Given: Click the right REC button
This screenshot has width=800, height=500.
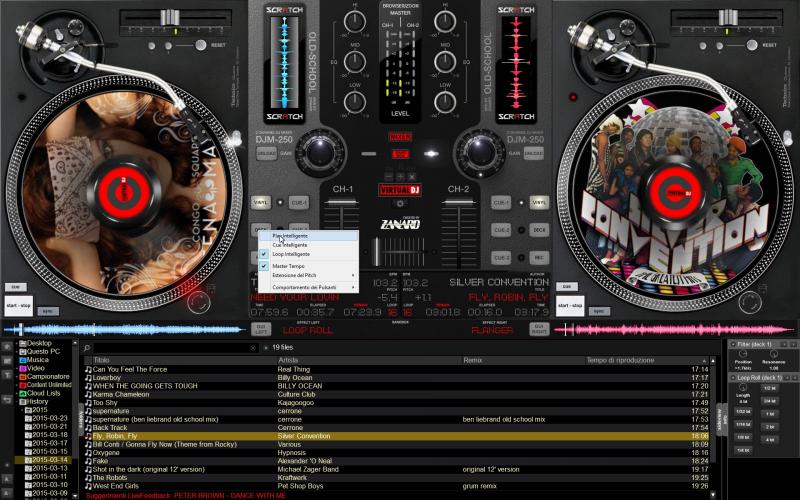Looking at the screenshot, I should [539, 258].
